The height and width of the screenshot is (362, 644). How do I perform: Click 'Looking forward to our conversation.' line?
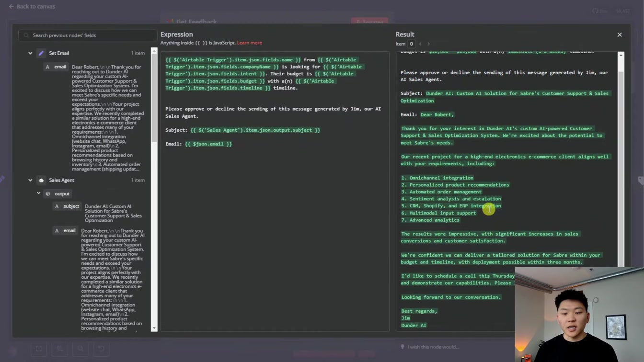[451, 297]
